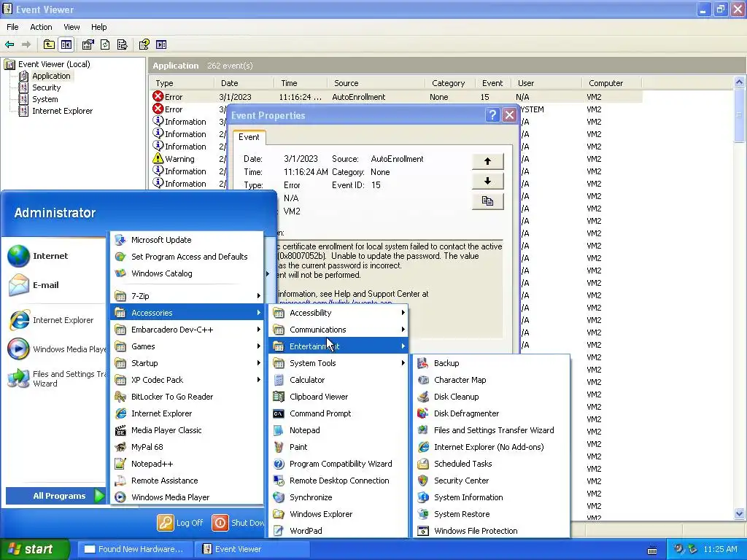747x560 pixels.
Task: Click the Refresh toolbar icon
Action: point(105,44)
